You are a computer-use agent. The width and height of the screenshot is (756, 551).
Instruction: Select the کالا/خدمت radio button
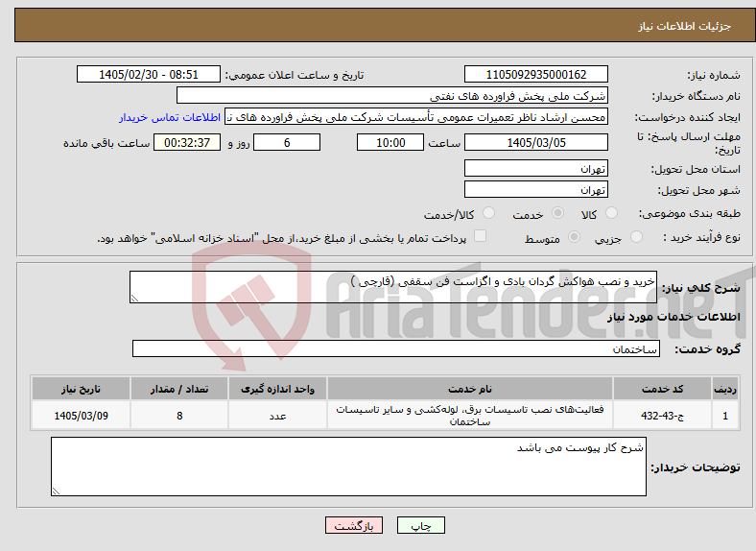pyautogui.click(x=489, y=213)
